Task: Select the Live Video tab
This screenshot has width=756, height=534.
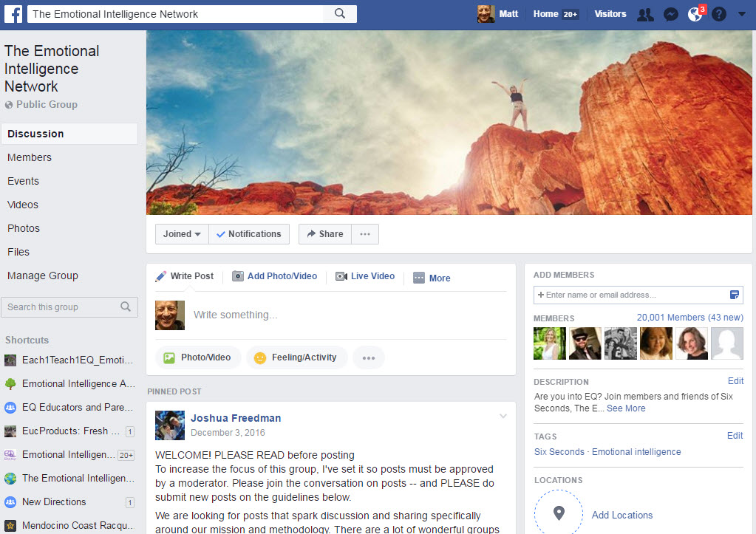Action: coord(365,276)
